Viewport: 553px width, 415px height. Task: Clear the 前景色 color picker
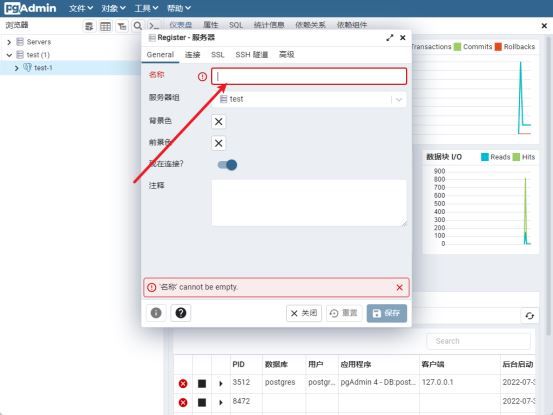coord(219,143)
